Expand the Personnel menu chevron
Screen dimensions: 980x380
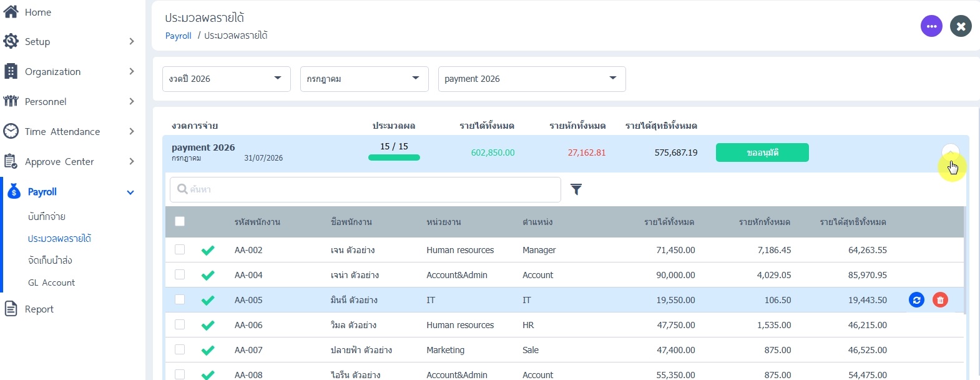pyautogui.click(x=131, y=101)
